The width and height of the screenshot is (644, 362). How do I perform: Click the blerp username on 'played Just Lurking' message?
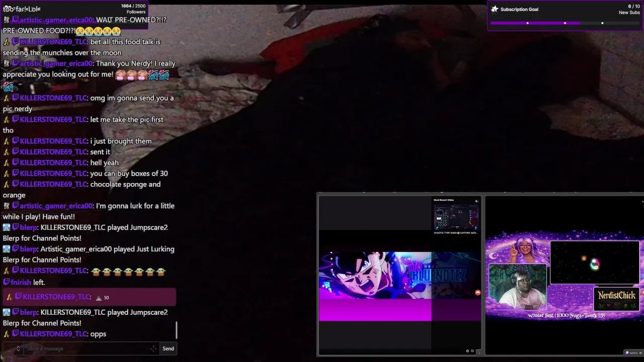29,249
